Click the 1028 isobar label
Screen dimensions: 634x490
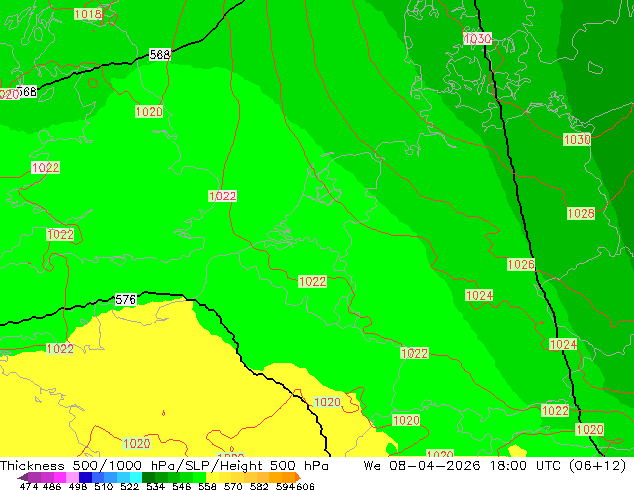point(581,213)
